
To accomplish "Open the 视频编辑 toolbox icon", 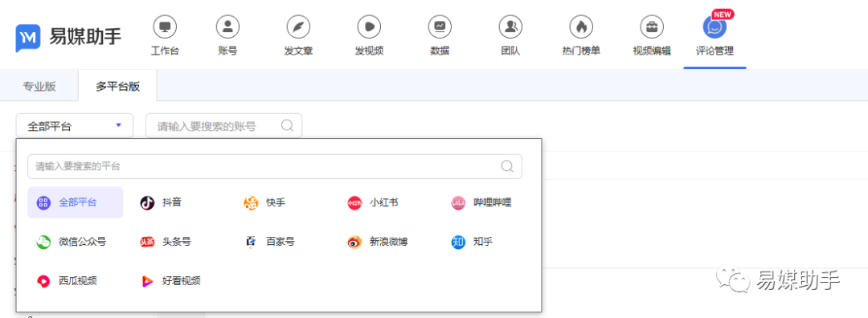I will click(652, 26).
